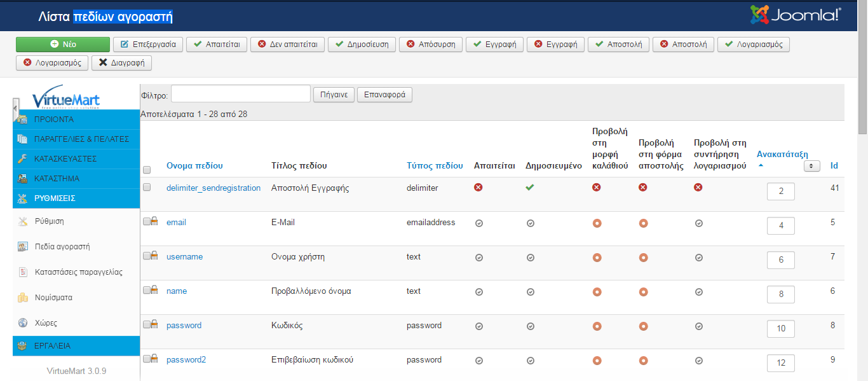Click the red-x Εγγραφή toolbar button
This screenshot has height=381, width=868.
(556, 45)
